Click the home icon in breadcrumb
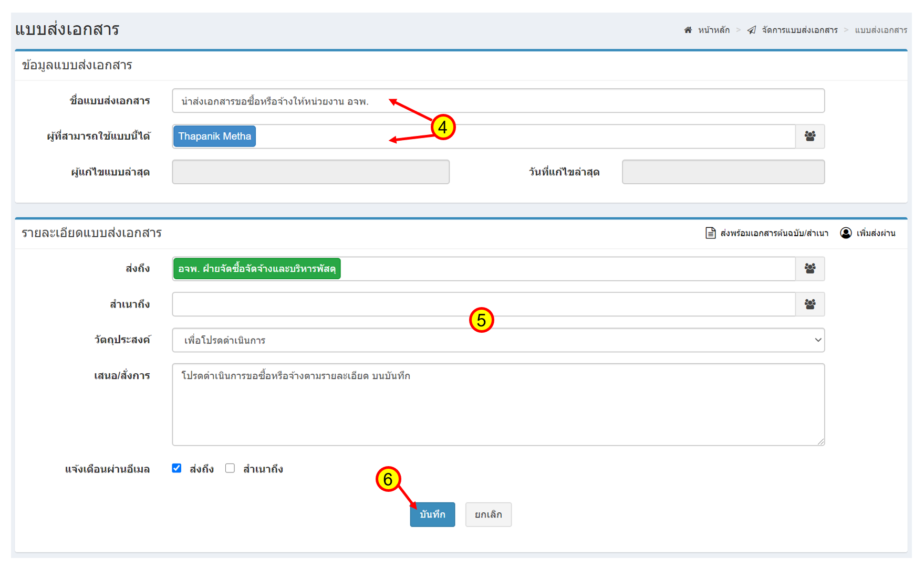The image size is (924, 569). coord(688,30)
